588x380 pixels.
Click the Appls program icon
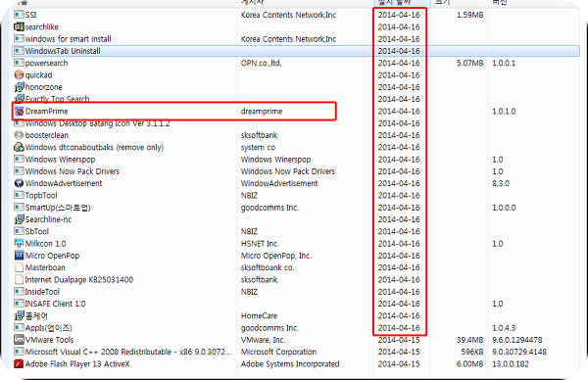pos(19,327)
